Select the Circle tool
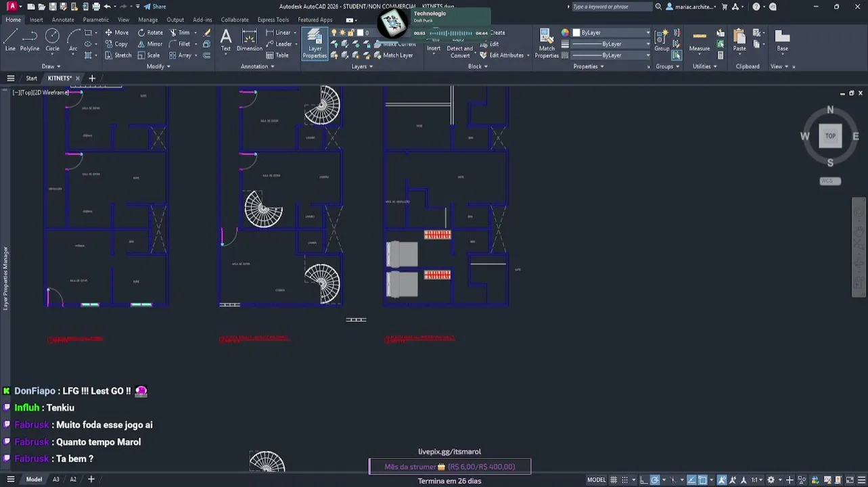Viewport: 868px width, 487px height. click(52, 41)
